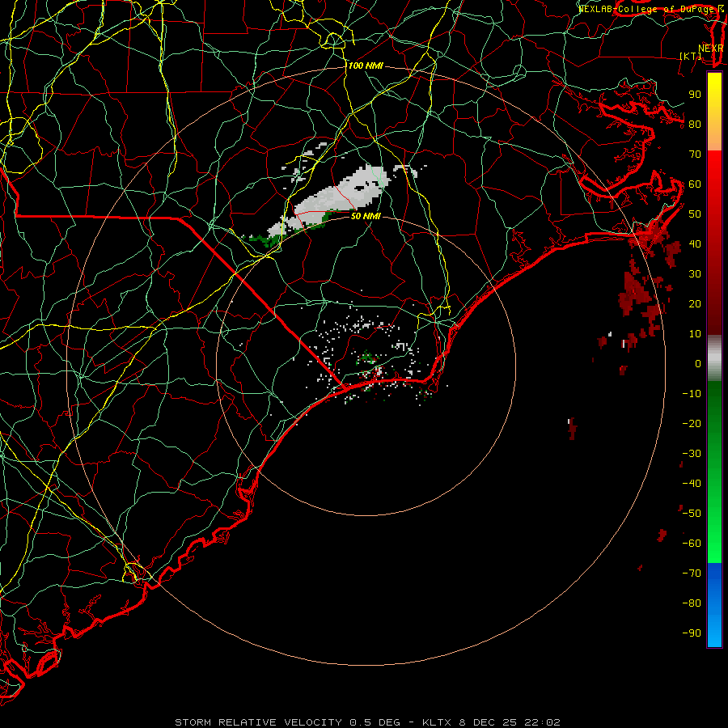Click the "-30" velocity scale label
Screen dimensions: 728x728
(692, 454)
